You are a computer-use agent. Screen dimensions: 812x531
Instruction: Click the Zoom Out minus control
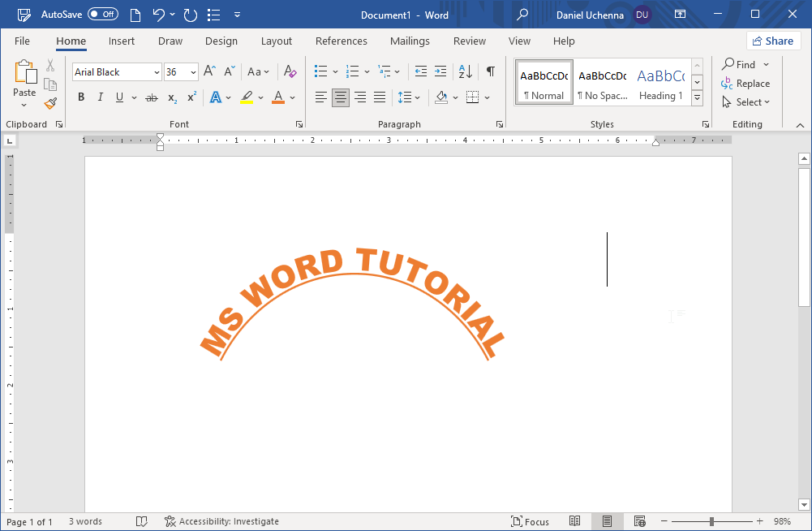[664, 521]
